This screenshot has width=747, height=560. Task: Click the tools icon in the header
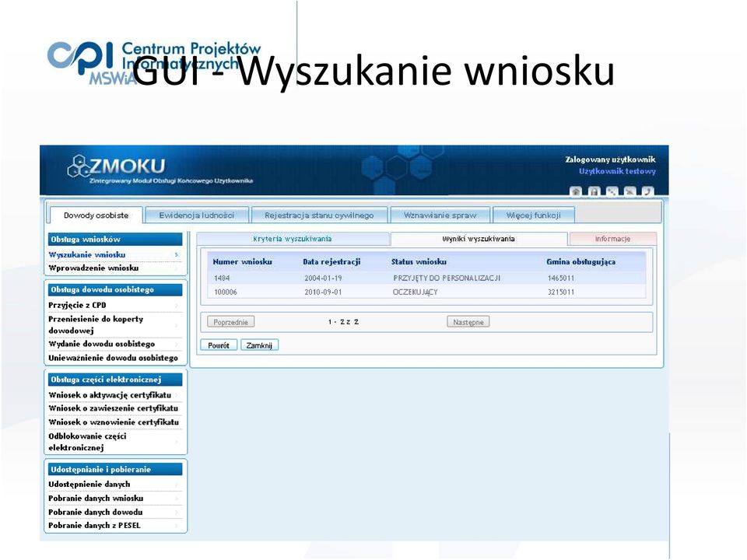[630, 191]
